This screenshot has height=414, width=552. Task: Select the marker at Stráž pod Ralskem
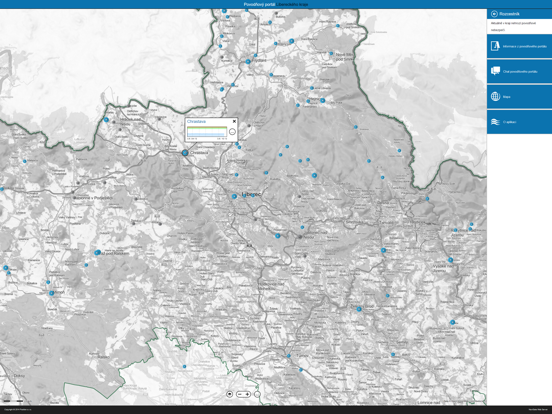tap(98, 252)
